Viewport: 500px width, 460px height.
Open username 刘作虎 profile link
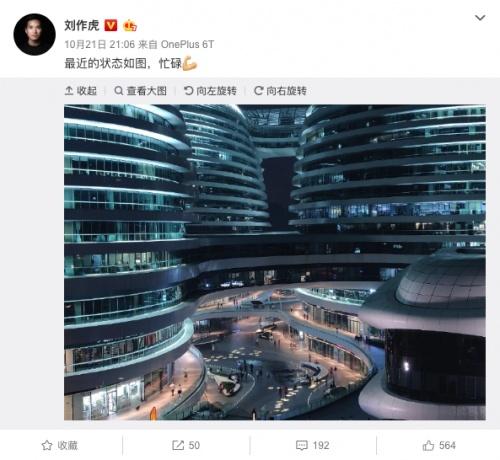(82, 25)
